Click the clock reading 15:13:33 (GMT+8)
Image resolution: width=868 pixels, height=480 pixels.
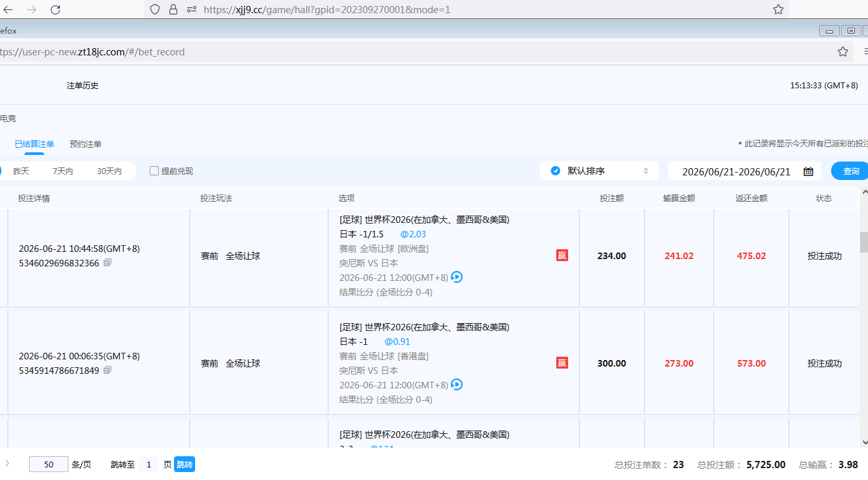(x=824, y=86)
